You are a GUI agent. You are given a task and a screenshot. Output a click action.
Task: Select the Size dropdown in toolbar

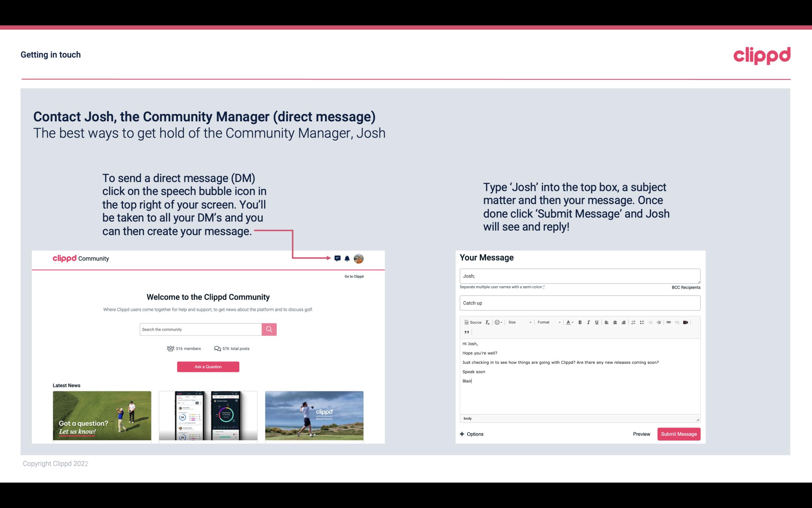coord(518,322)
